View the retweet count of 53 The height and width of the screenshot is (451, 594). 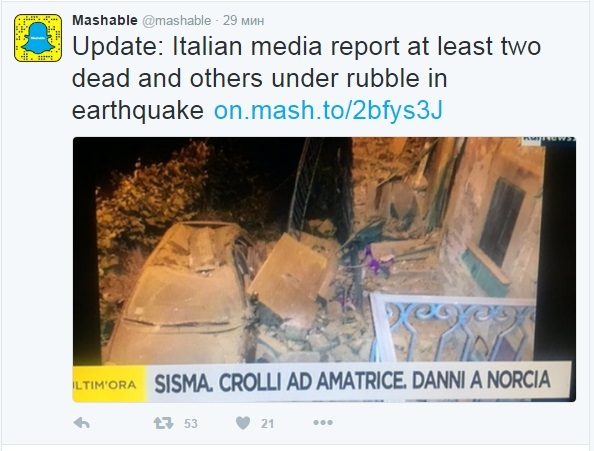pyautogui.click(x=191, y=423)
